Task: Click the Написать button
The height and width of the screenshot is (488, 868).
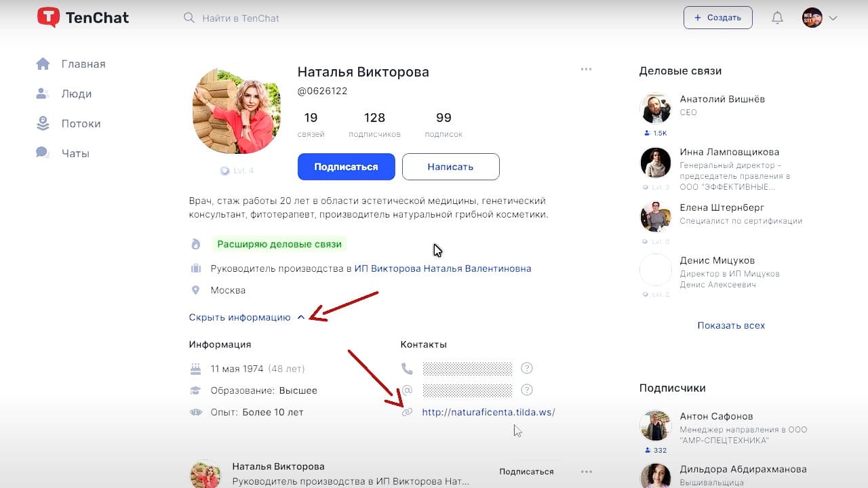Action: click(x=450, y=167)
